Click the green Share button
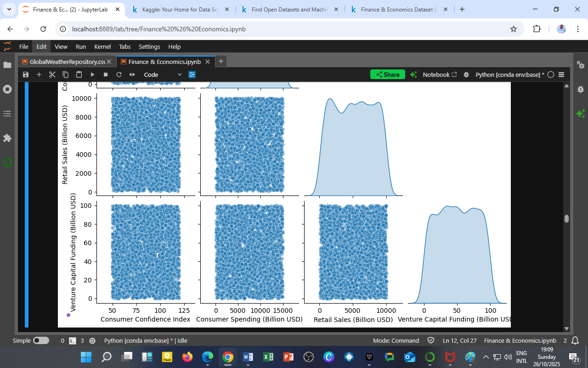This screenshot has width=588, height=368. click(x=387, y=74)
